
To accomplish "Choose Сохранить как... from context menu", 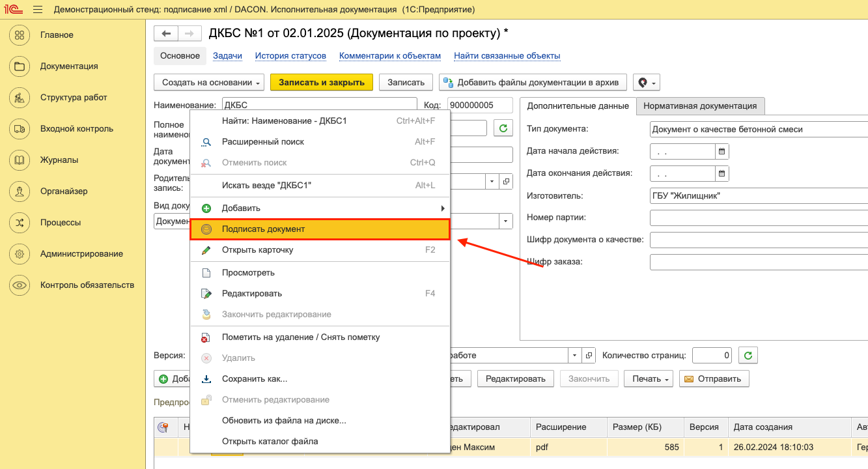I will [255, 378].
